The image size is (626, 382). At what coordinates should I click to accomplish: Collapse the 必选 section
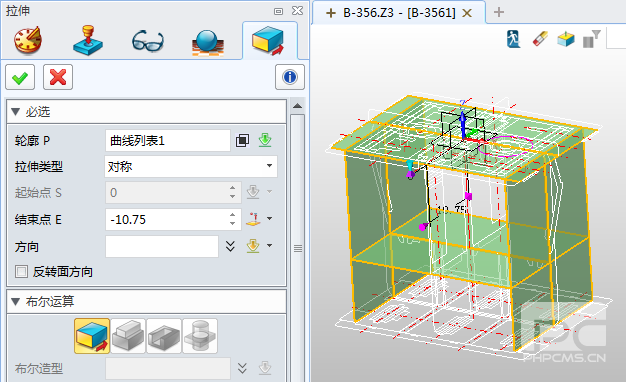click(16, 112)
